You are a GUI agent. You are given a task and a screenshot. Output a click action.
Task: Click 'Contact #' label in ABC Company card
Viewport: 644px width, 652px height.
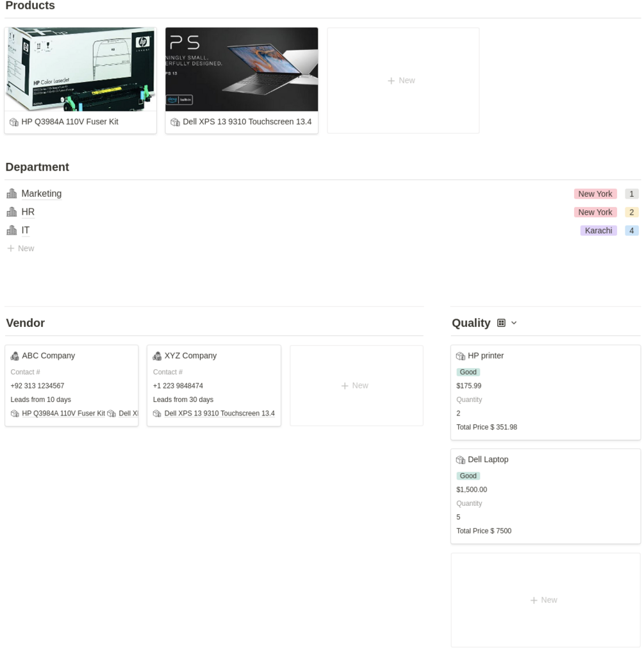[26, 372]
